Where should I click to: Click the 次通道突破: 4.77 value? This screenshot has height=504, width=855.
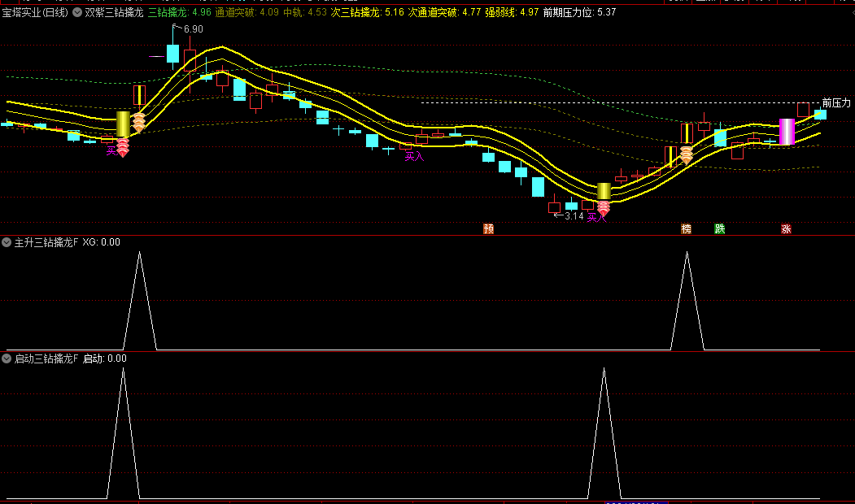point(444,12)
